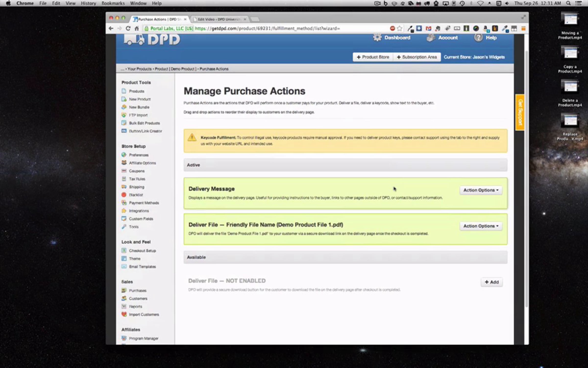
Task: Click the Import Customers heart icon
Action: tap(124, 314)
